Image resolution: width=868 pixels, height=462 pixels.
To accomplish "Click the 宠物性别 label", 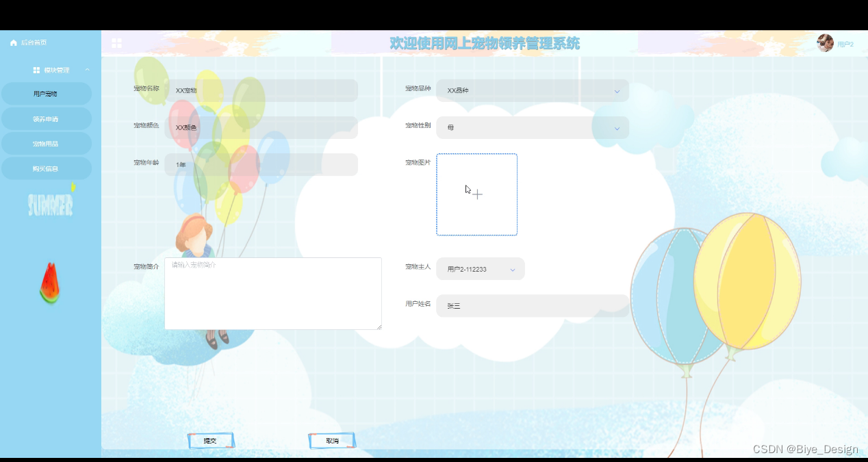I will coord(418,125).
